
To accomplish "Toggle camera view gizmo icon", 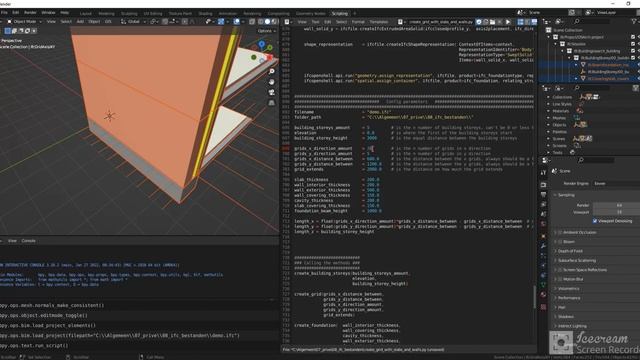I will tap(272, 92).
